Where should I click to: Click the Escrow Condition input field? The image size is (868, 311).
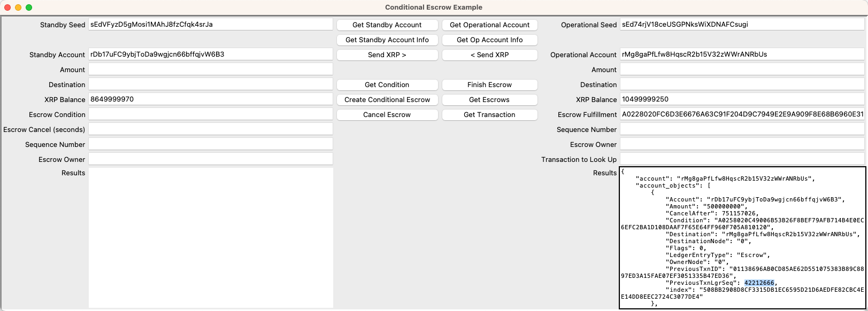pyautogui.click(x=211, y=113)
